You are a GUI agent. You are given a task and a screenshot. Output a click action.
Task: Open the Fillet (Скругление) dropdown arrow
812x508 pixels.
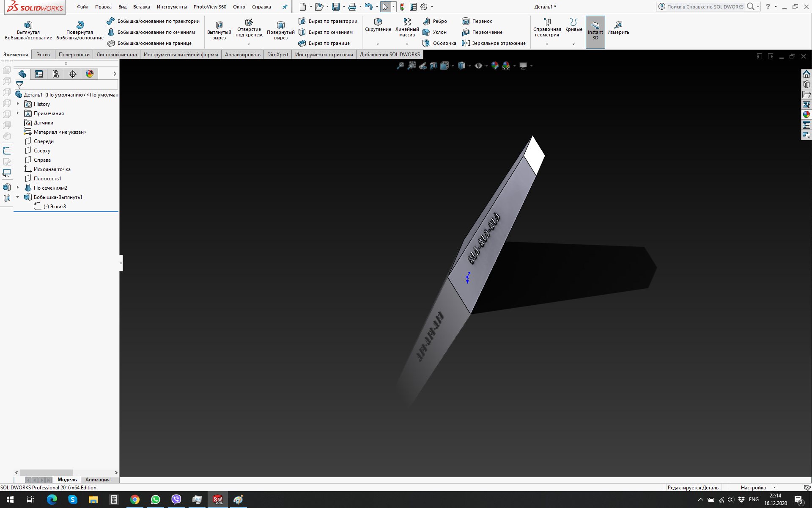point(378,44)
